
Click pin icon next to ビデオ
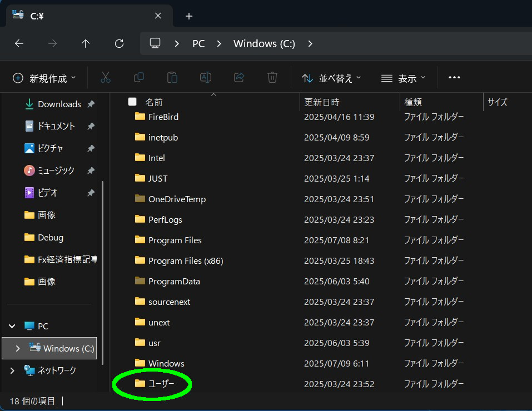(x=91, y=193)
